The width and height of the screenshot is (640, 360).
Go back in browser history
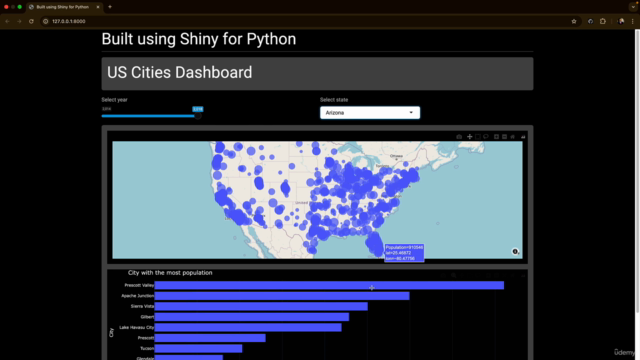(x=7, y=21)
